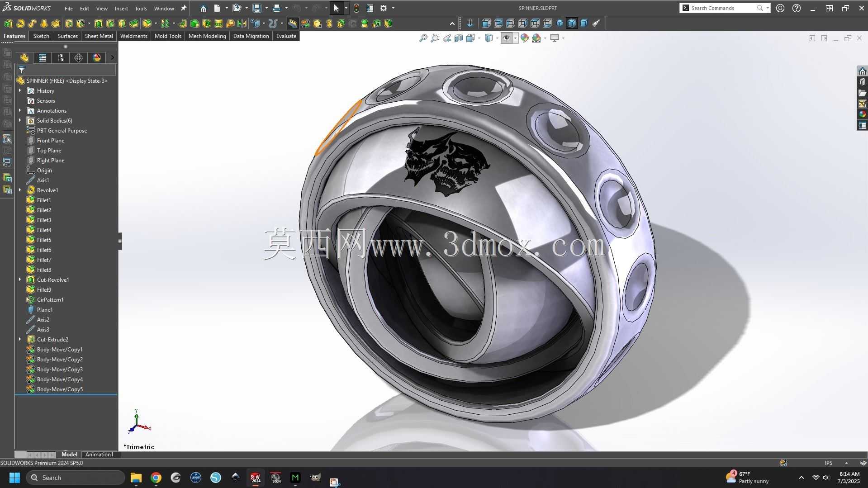This screenshot has width=868, height=488.
Task: Create a New document
Action: [x=217, y=8]
